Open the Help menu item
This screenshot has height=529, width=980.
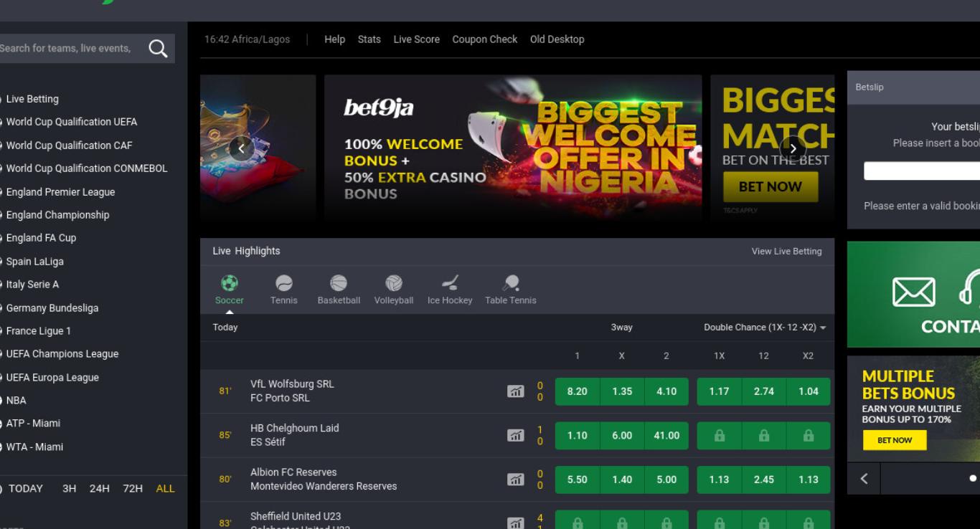pyautogui.click(x=334, y=39)
